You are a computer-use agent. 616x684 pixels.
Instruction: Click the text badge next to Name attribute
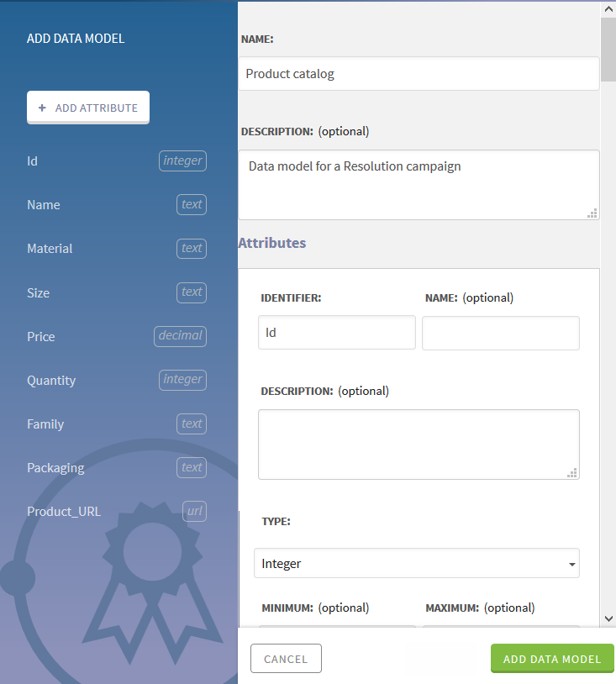pos(192,204)
